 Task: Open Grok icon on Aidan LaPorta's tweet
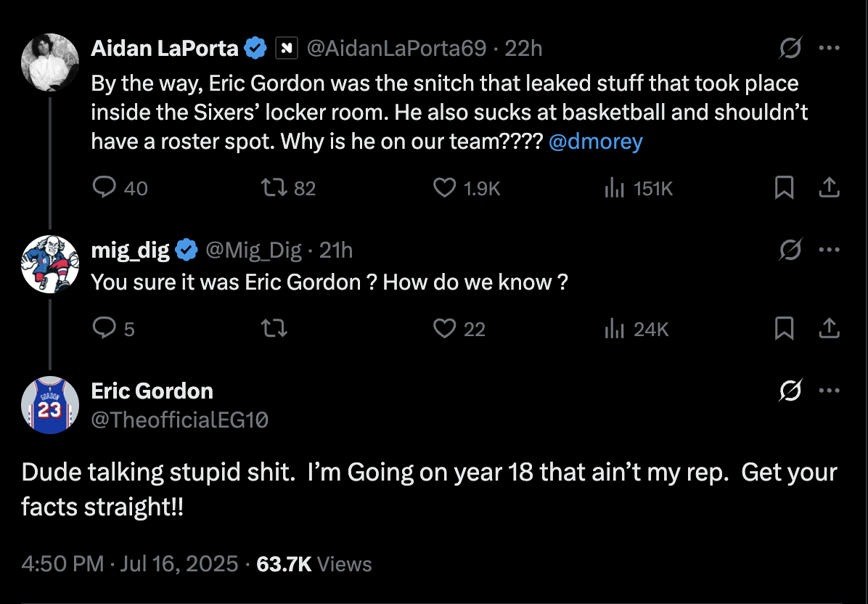(790, 49)
